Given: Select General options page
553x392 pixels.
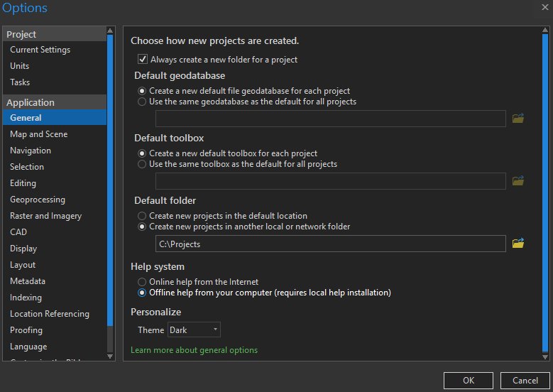Looking at the screenshot, I should [x=55, y=117].
